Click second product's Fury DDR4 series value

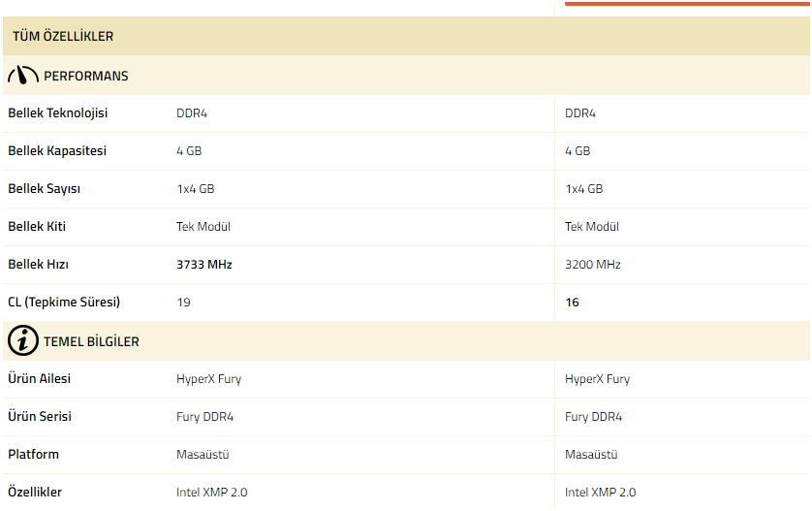593,417
